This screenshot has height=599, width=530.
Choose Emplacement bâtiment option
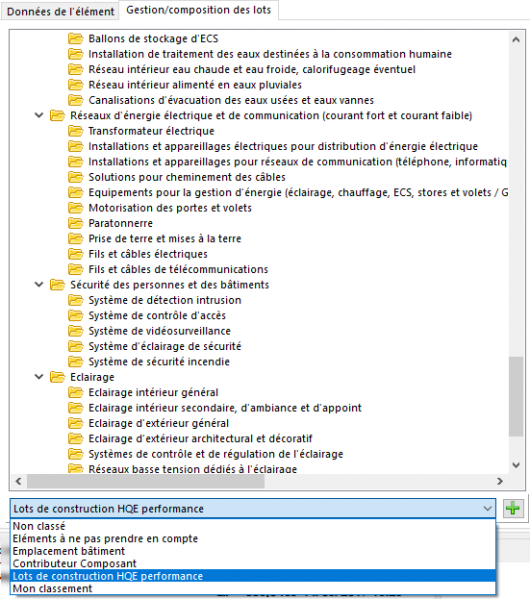point(253,551)
